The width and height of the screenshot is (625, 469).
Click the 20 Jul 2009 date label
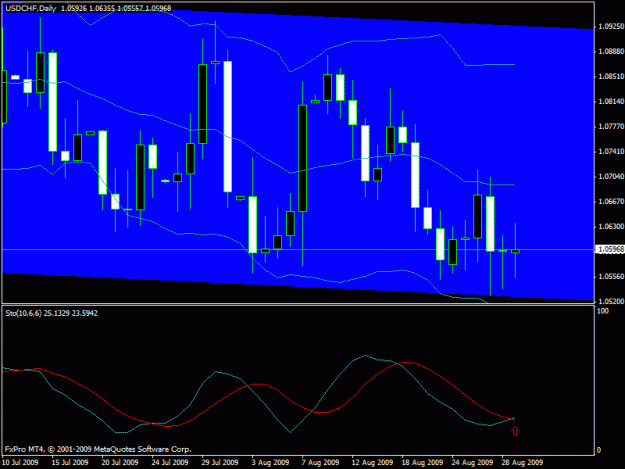point(120,462)
